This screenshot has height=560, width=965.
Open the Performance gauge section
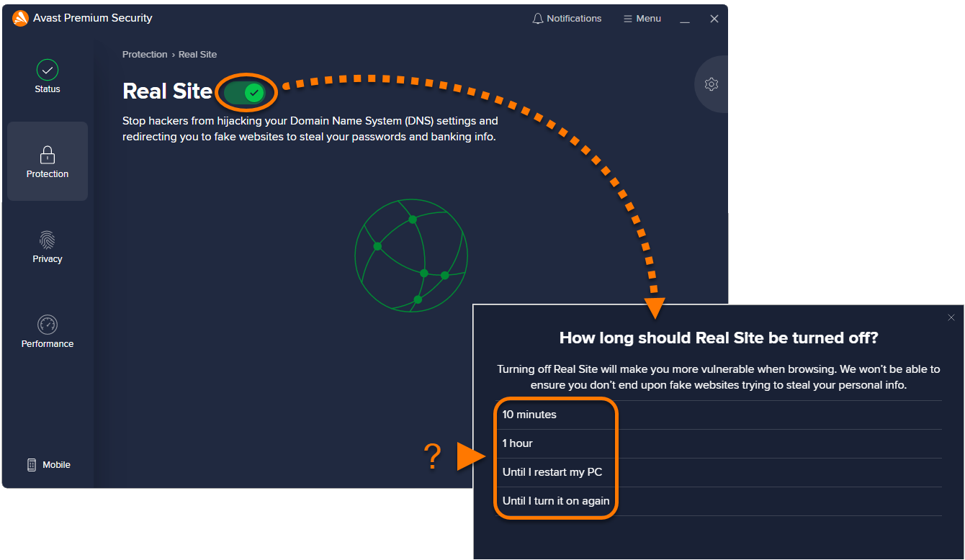(x=48, y=331)
